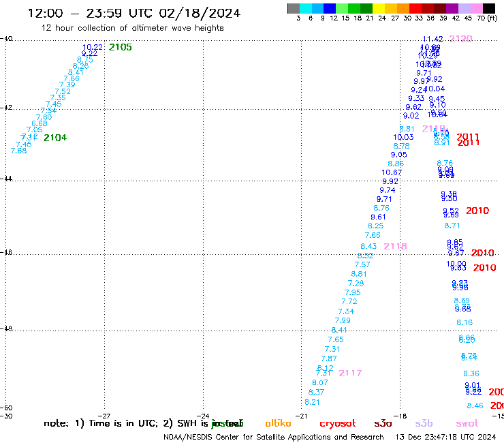The width and height of the screenshot is (504, 443).
Task: Click the wave height value 6.68
Action: coord(40,123)
